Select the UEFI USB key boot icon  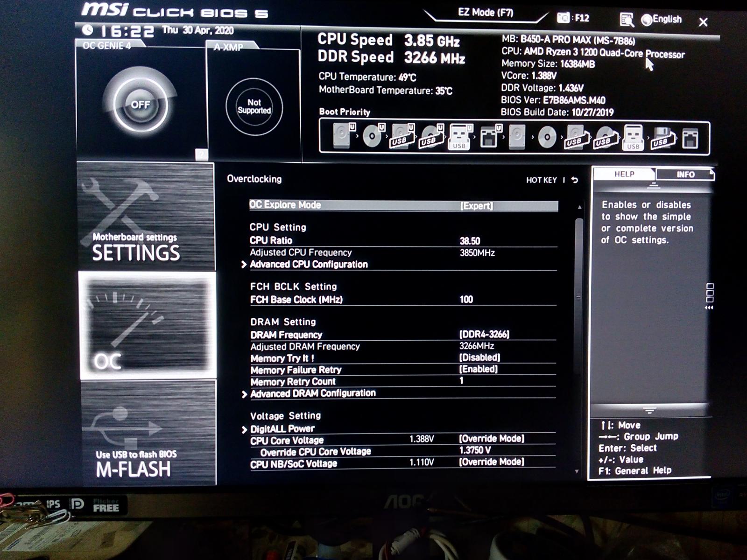[x=460, y=137]
